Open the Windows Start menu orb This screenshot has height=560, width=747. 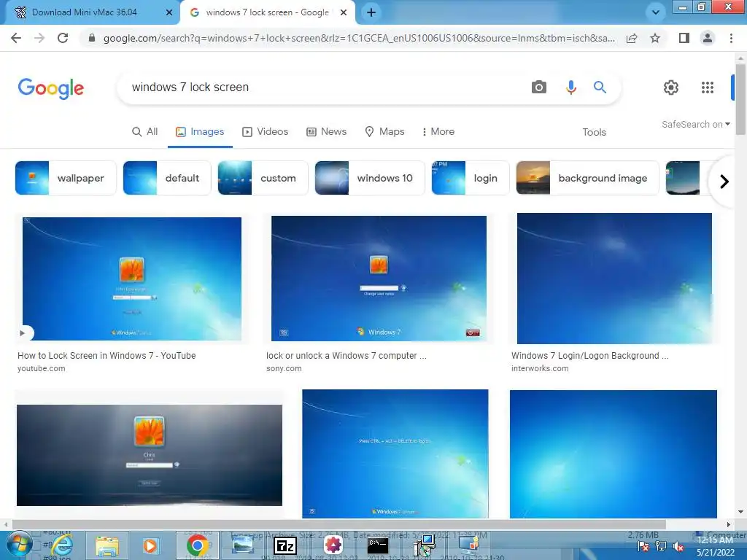pyautogui.click(x=20, y=545)
